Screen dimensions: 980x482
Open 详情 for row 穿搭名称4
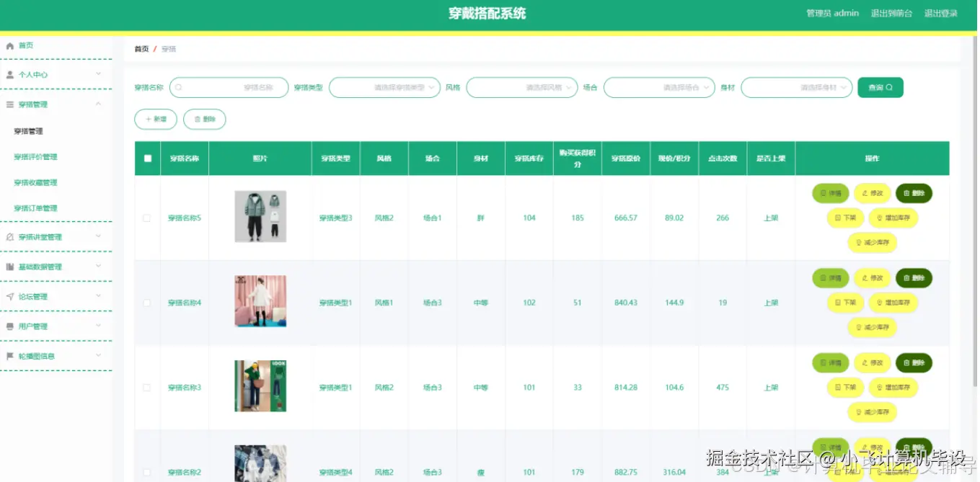pos(831,278)
